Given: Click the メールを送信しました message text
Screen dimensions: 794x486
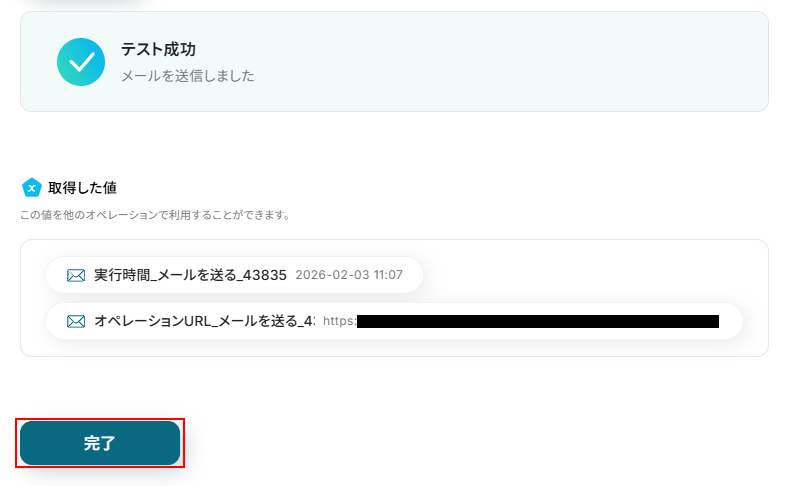Looking at the screenshot, I should [187, 76].
